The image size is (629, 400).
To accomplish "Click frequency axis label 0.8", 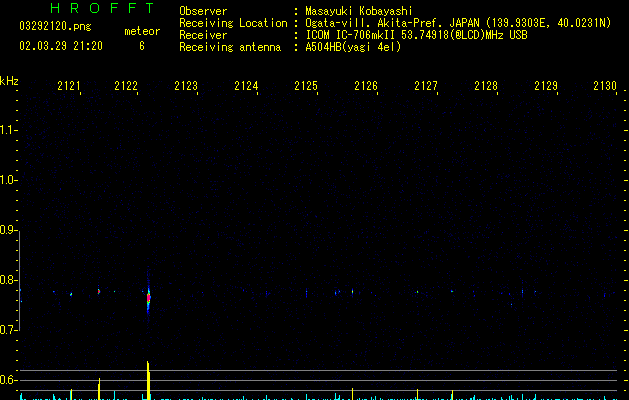I will coord(8,280).
